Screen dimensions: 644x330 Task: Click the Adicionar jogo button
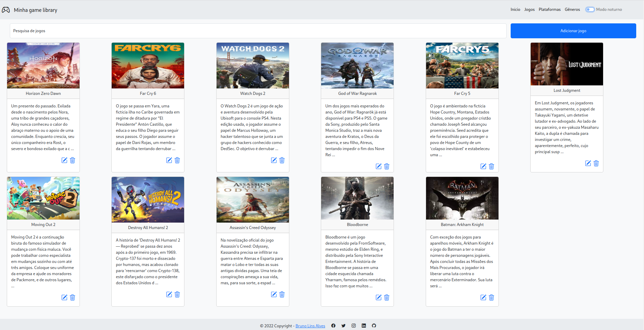tap(573, 31)
